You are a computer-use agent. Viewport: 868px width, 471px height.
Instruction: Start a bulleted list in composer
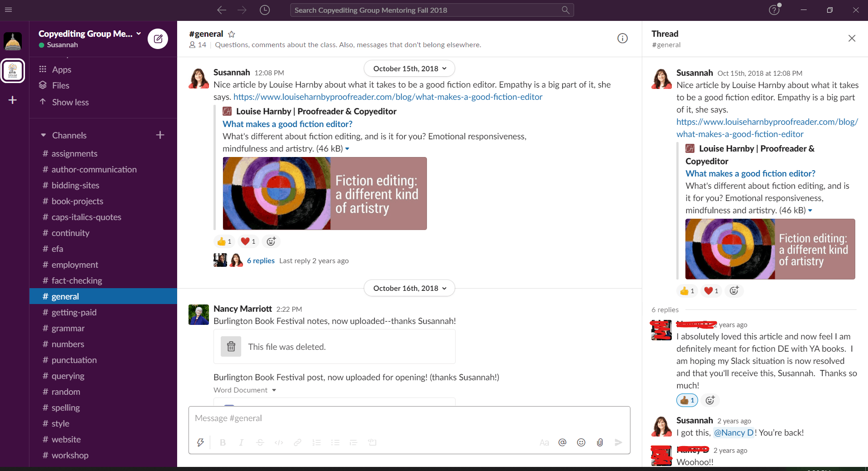(x=335, y=442)
